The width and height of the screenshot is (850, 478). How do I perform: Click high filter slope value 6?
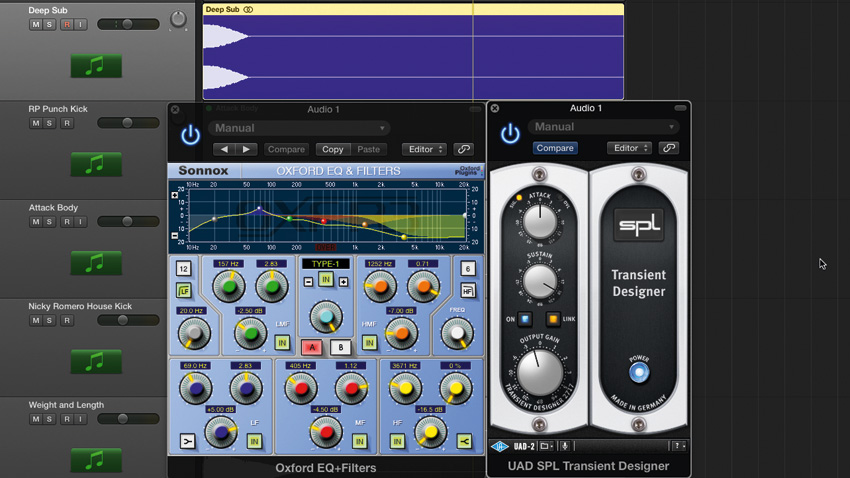point(468,268)
